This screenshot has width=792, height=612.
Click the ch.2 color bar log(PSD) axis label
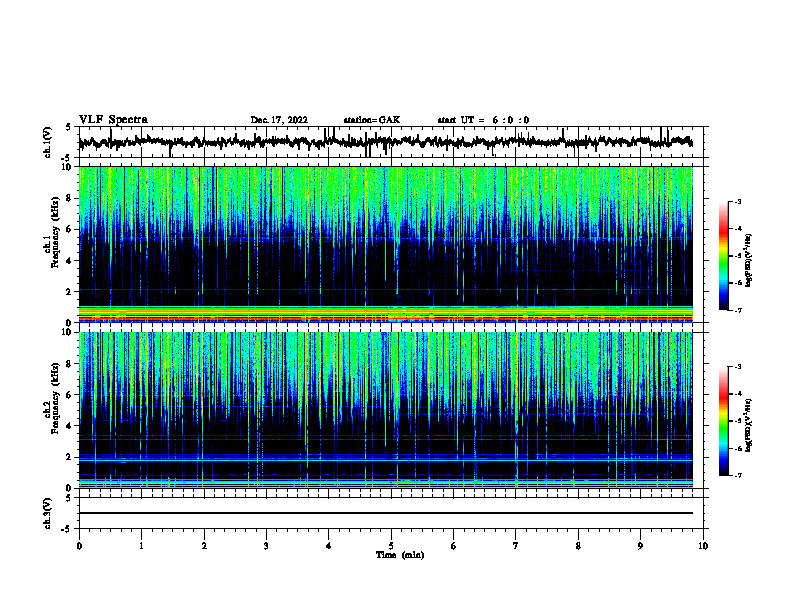[x=749, y=425]
